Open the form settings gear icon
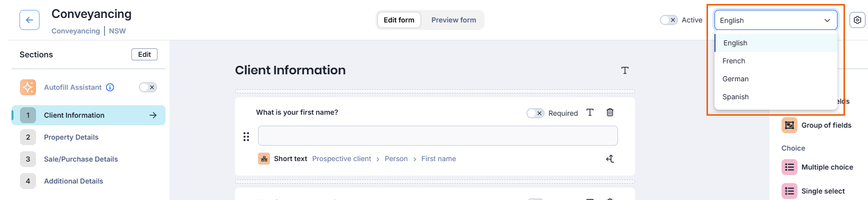868x200 pixels. point(857,20)
